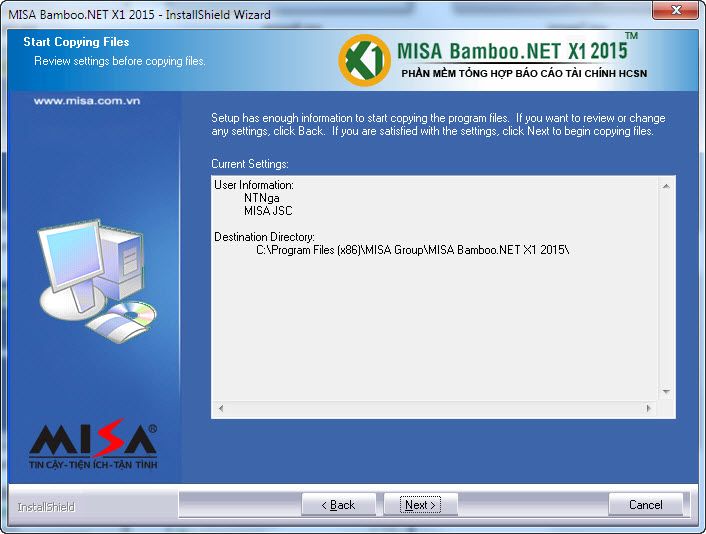706x534 pixels.
Task: Click the 'TIN CẬY-TIỆN ÍCH-TẬN TÌNH' slogan
Action: pyautogui.click(x=93, y=465)
